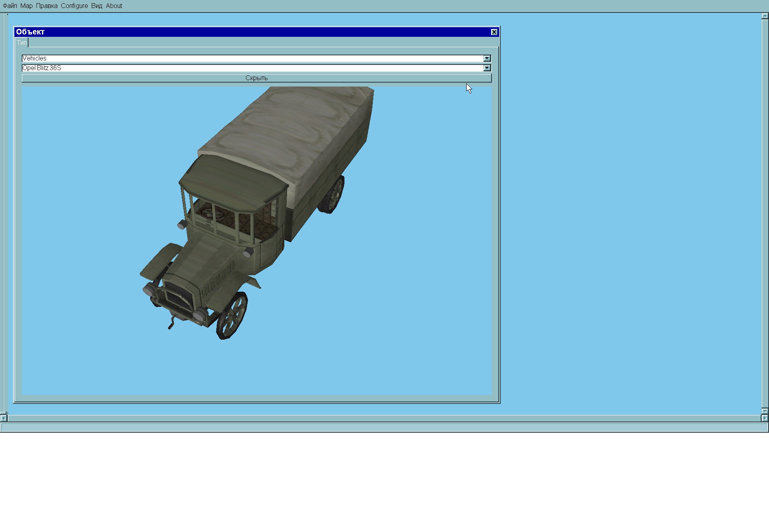This screenshot has width=769, height=532.
Task: Expand the Vehicles category dropdown arrow
Action: point(487,58)
